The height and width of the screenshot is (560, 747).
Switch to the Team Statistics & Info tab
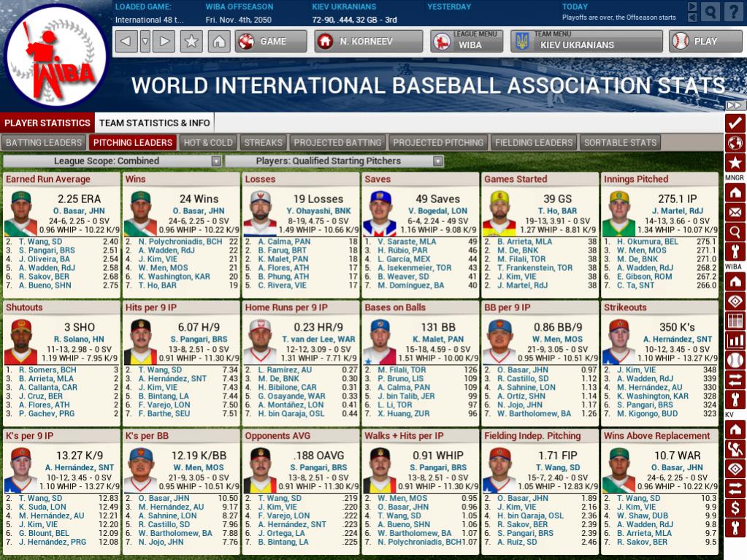point(154,123)
